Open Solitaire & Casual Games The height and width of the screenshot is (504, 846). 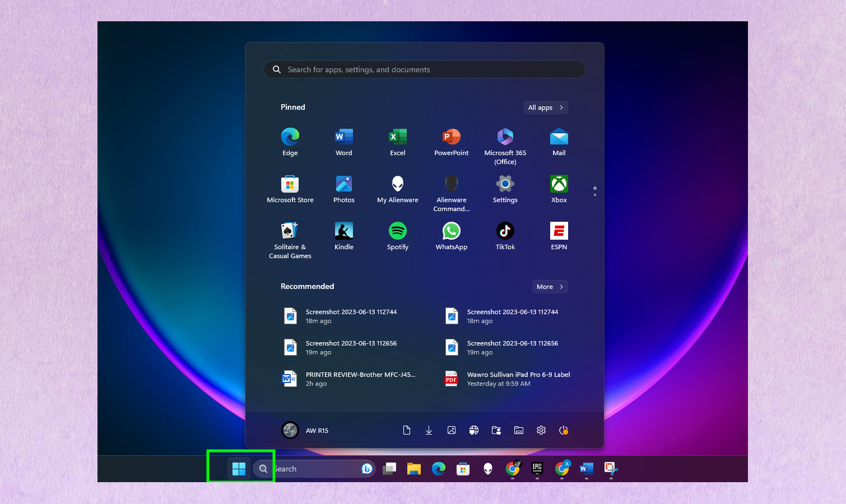click(x=290, y=240)
